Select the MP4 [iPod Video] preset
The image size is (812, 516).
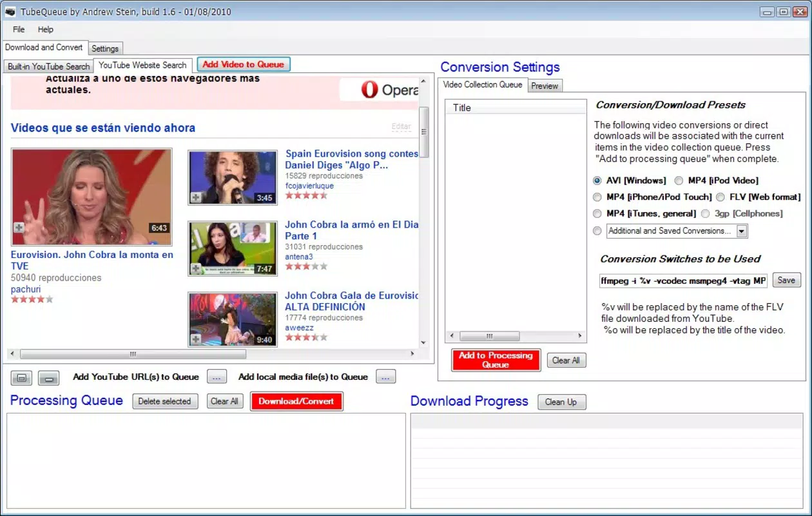[x=679, y=181]
